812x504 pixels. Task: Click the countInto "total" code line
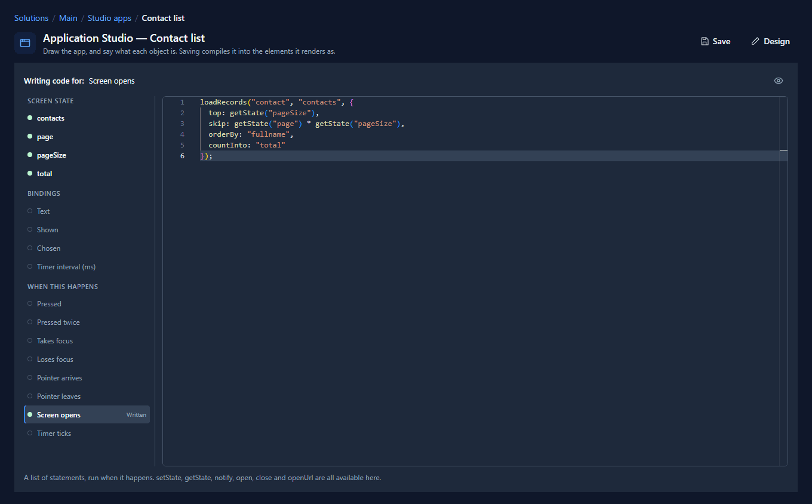coord(247,145)
